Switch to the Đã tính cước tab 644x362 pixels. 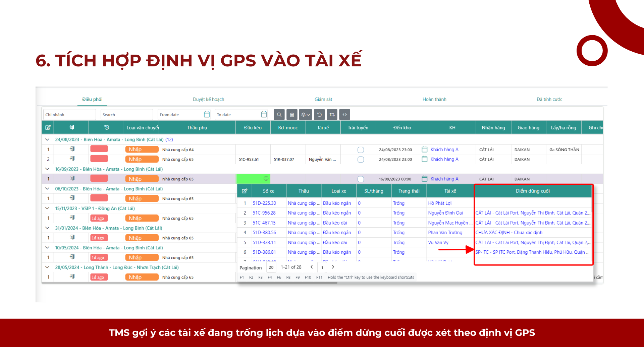[x=549, y=99]
